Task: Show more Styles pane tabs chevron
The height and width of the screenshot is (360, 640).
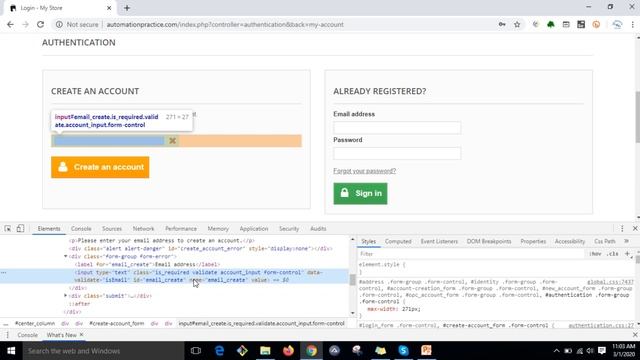Action: click(627, 241)
